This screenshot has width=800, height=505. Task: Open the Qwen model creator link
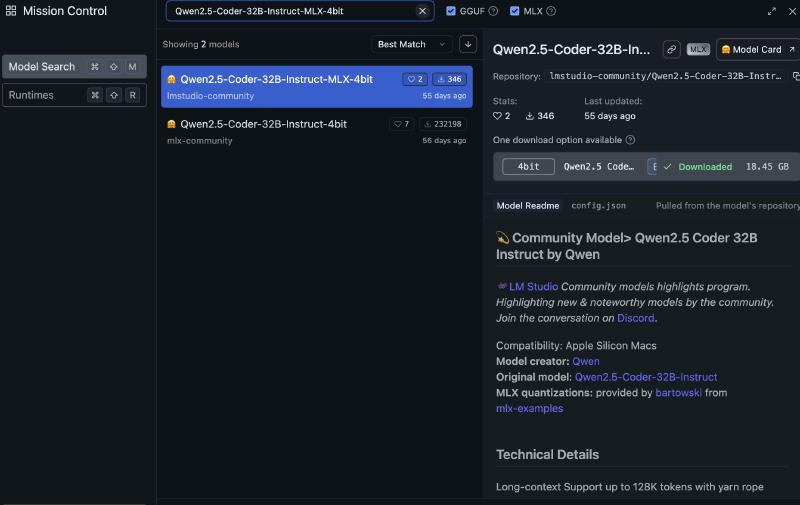coord(586,361)
